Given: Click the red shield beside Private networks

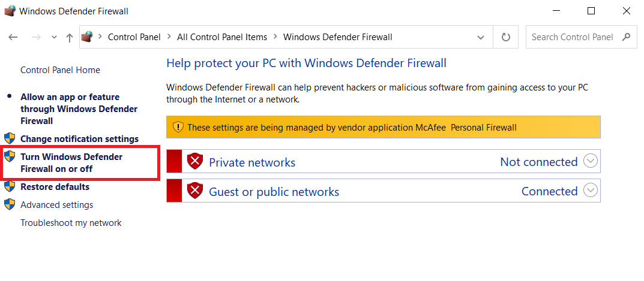Looking at the screenshot, I should point(195,162).
